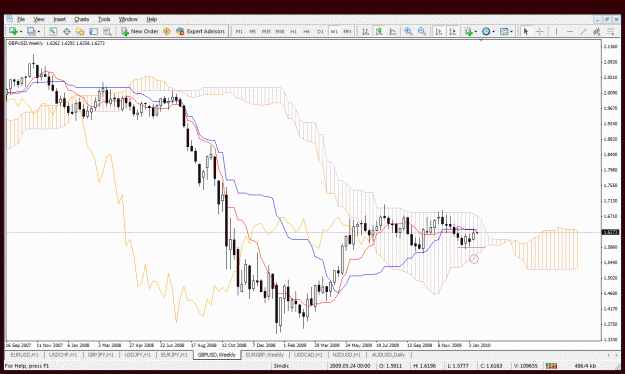Switch to the USDCHF,H1 chart tab
This screenshot has width=625, height=374.
pyautogui.click(x=63, y=355)
